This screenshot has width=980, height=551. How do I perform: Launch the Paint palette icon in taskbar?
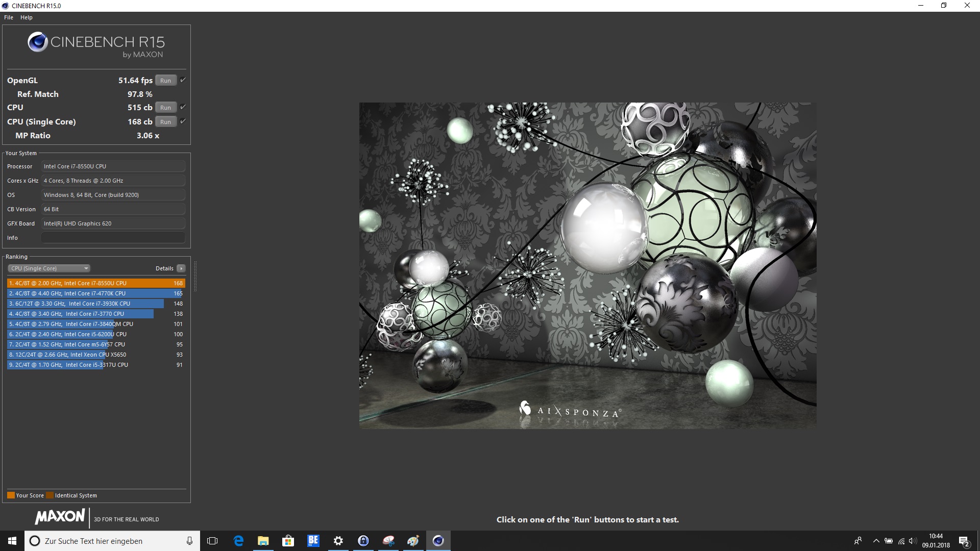point(413,541)
